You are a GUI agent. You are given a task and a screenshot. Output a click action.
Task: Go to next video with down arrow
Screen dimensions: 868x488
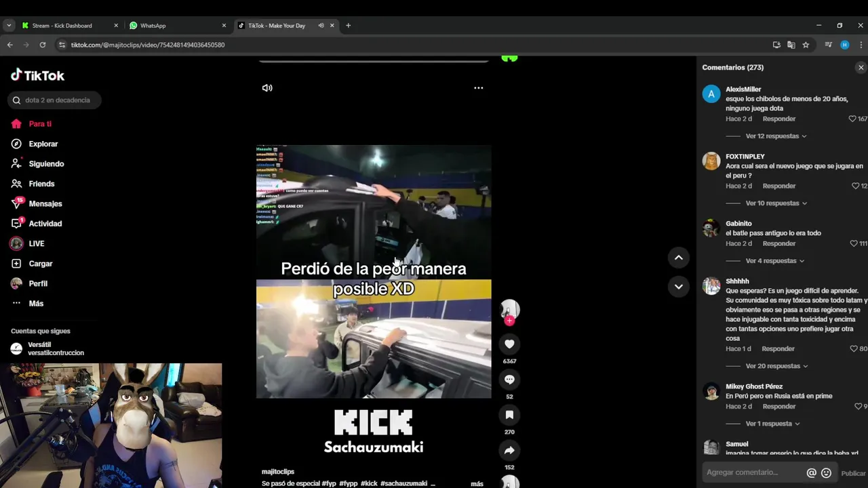click(678, 287)
